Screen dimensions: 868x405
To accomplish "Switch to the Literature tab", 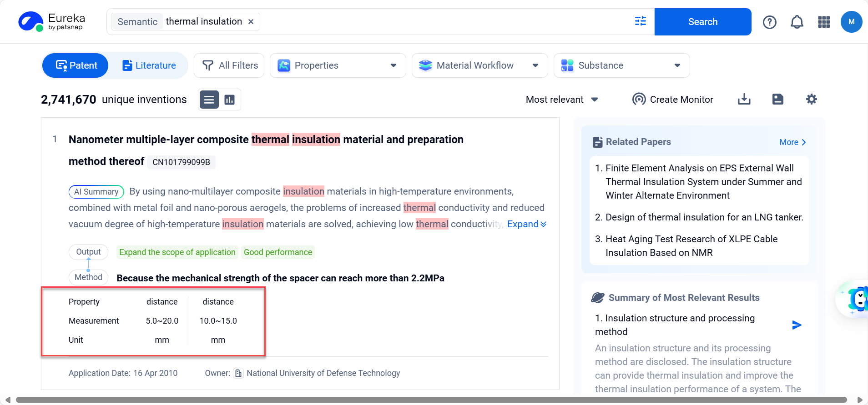I will tap(149, 65).
